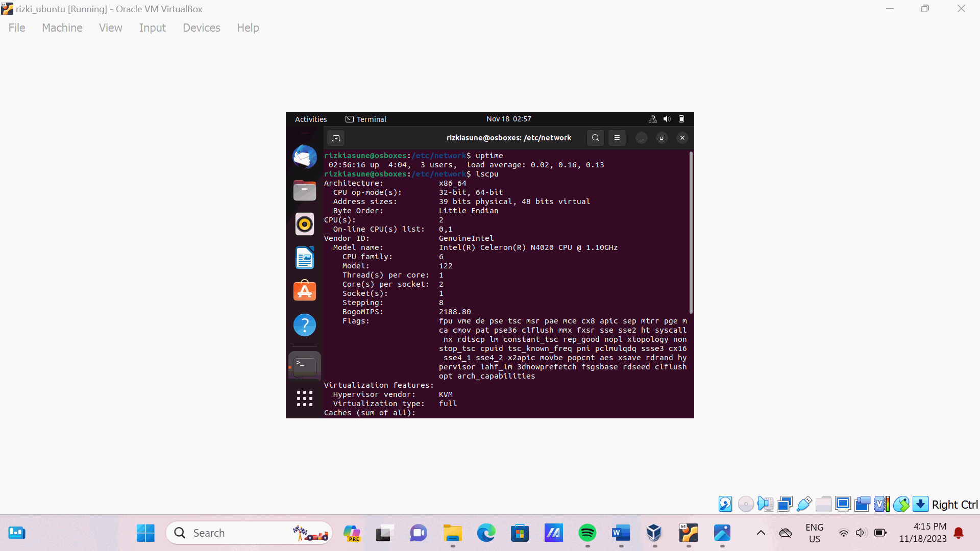Launch Rhythmbox music player from dock

[305, 224]
